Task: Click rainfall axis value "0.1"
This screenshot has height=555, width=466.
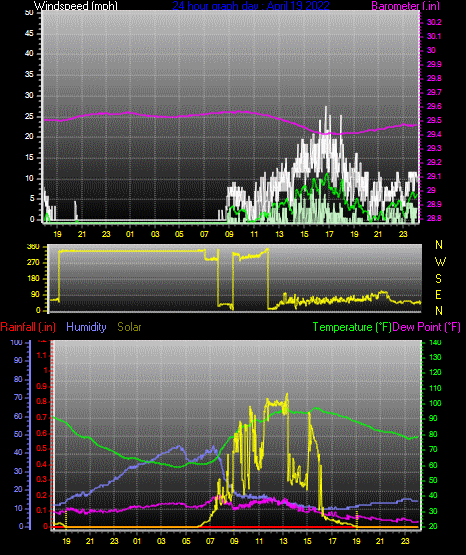Action: pyautogui.click(x=42, y=510)
